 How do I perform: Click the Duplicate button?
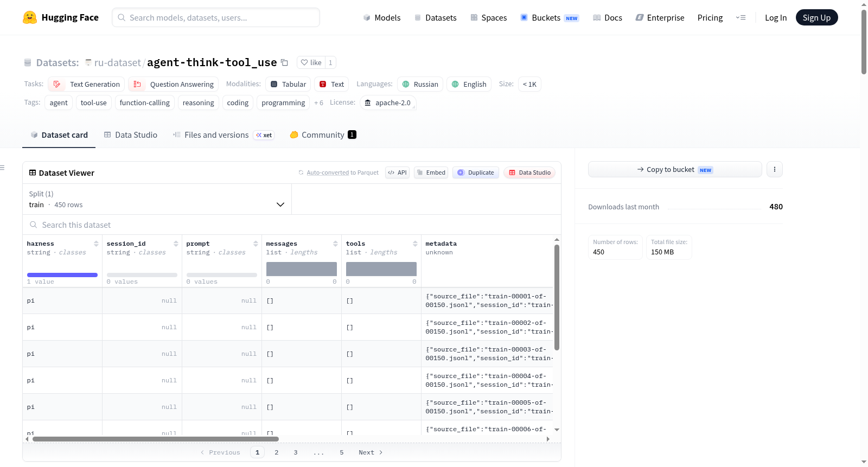pyautogui.click(x=476, y=172)
